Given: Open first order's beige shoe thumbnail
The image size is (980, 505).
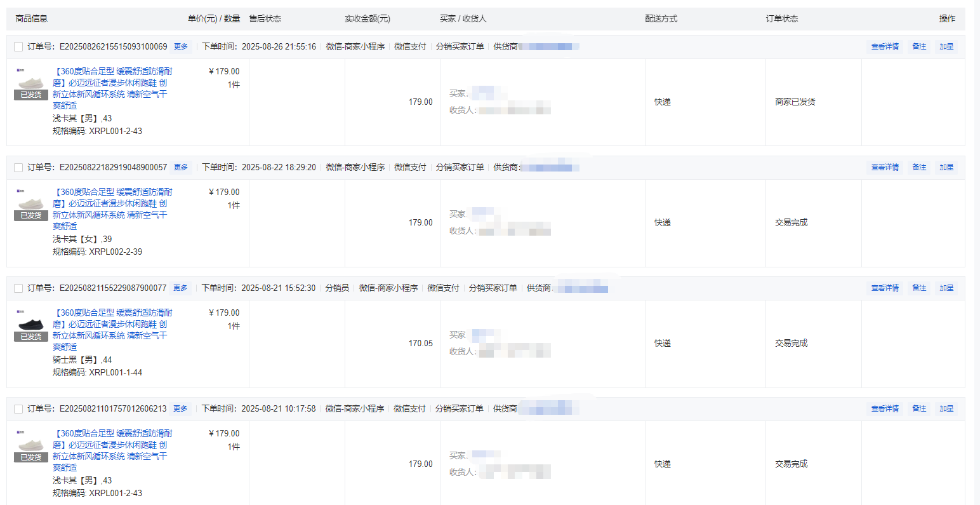Looking at the screenshot, I should pos(31,83).
